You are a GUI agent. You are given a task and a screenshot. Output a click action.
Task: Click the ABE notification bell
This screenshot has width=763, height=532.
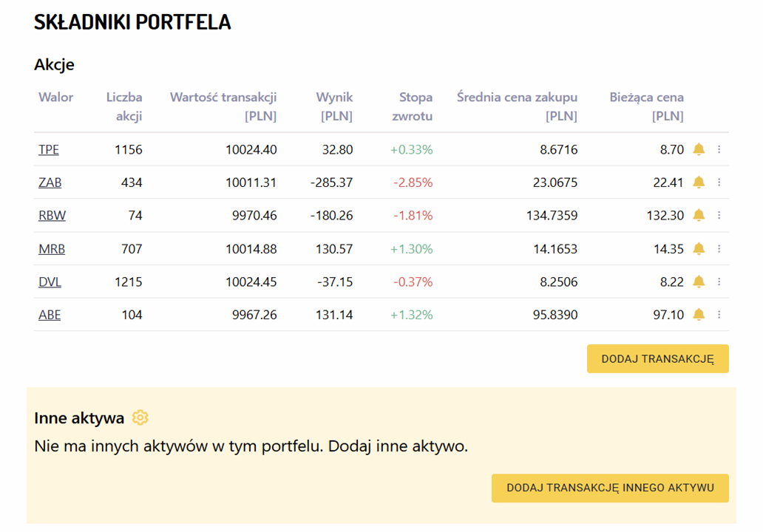point(699,315)
